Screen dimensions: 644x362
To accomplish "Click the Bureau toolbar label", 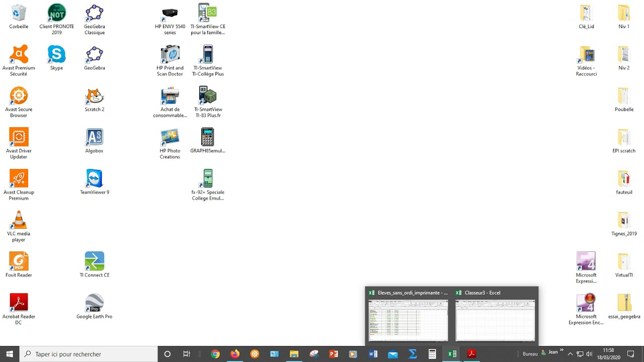I will coord(530,354).
